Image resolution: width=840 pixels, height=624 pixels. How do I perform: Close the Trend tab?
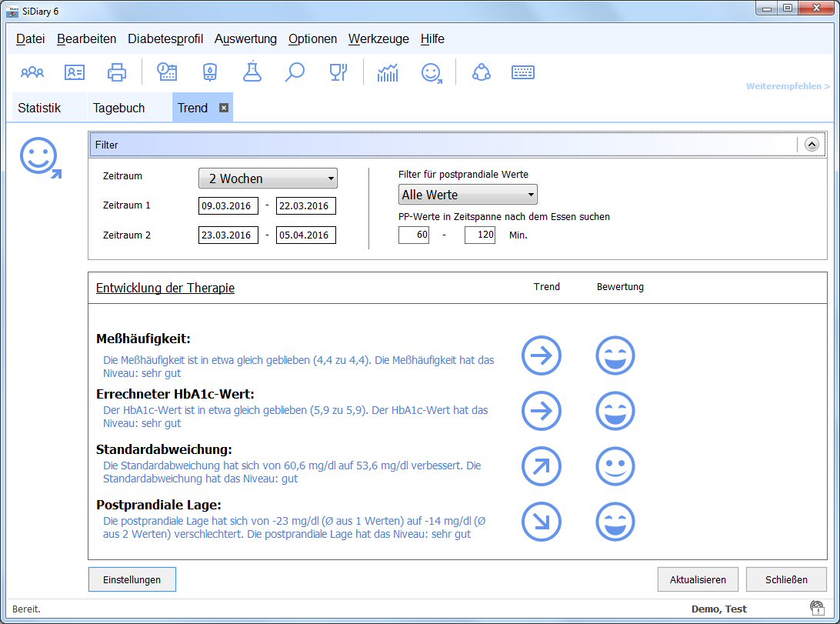coord(224,108)
